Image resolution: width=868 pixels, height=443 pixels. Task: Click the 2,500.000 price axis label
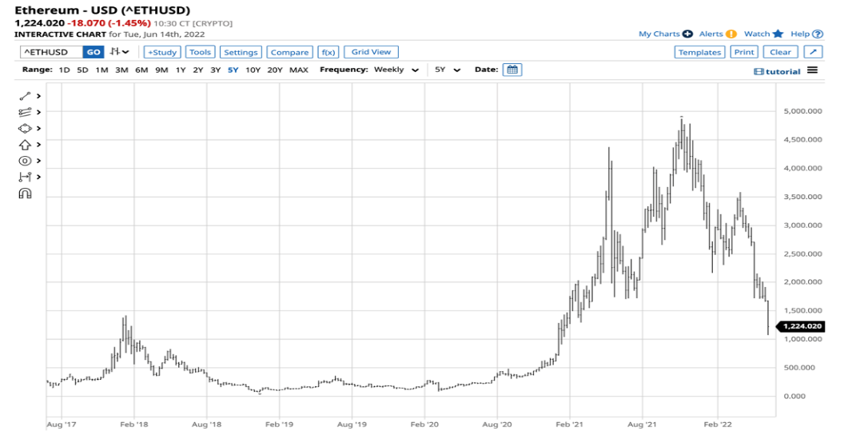(x=802, y=253)
